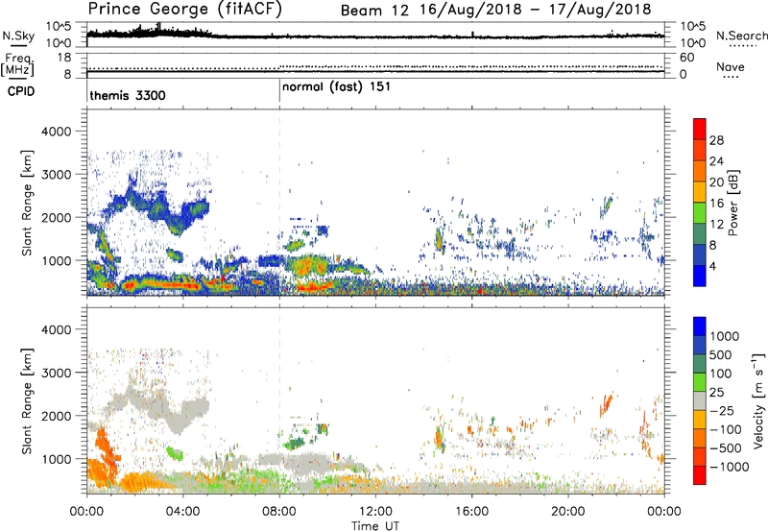
Task: Click the Power [dB] colorbar title
Action: (732, 203)
